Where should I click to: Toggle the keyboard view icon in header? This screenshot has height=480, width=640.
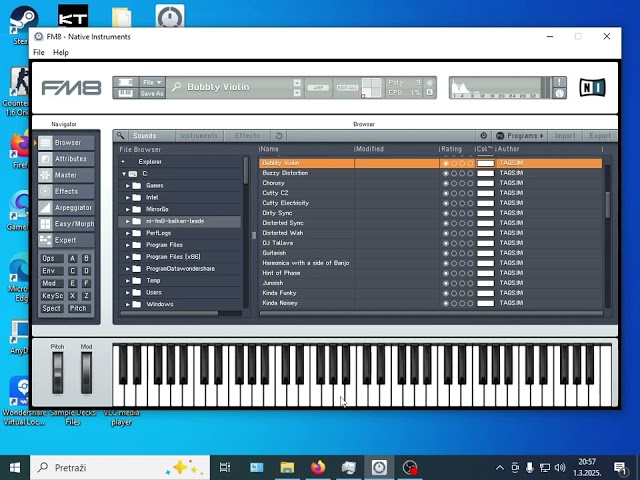(126, 93)
